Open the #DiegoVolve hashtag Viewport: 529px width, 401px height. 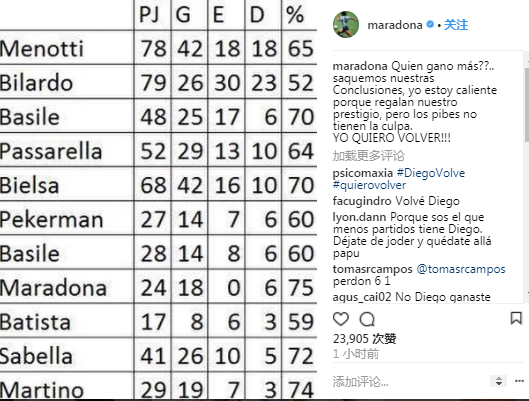point(431,173)
